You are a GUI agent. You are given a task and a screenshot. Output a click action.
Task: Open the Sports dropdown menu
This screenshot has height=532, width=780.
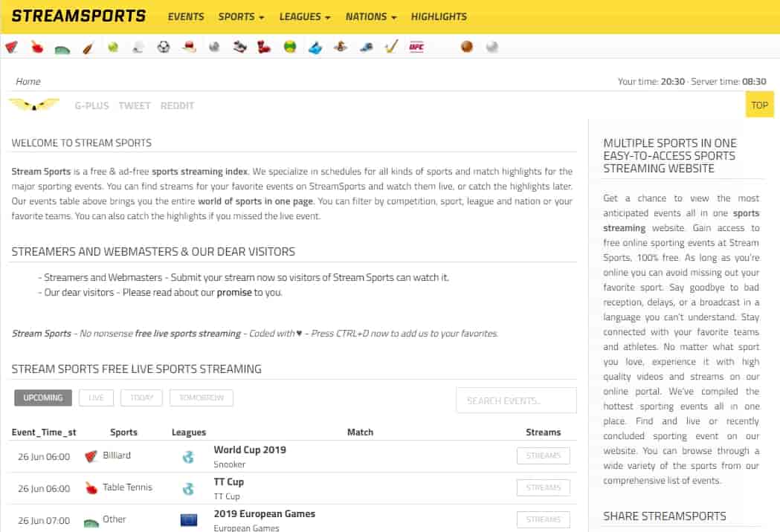click(x=241, y=16)
